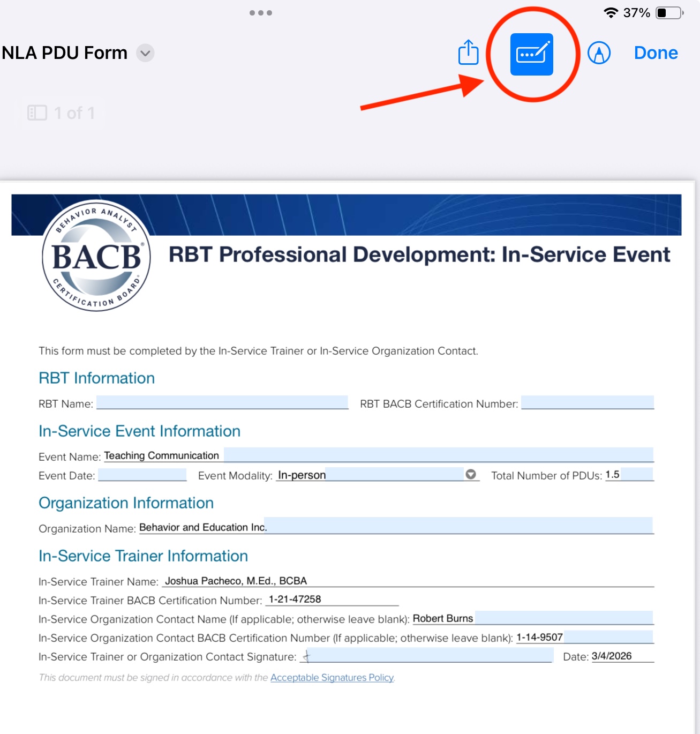Screen dimensions: 700x734
Task: Toggle the form auto-fill button
Action: pyautogui.click(x=532, y=55)
